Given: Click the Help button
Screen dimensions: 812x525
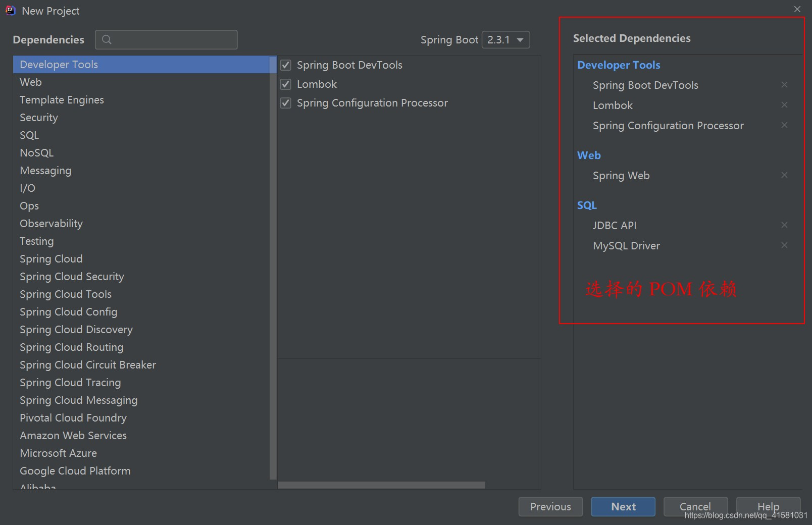Looking at the screenshot, I should pos(768,506).
